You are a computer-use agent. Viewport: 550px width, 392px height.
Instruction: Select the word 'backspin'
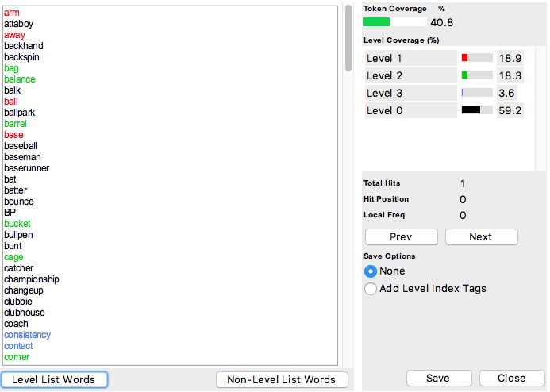click(x=21, y=57)
